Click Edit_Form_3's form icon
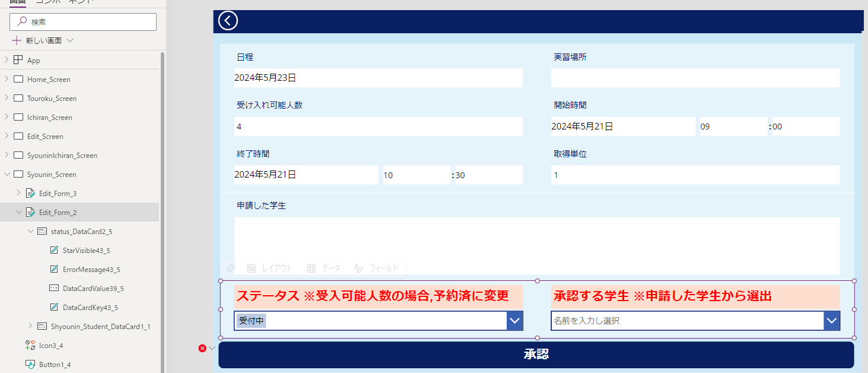Viewport: 868px width, 373px height. [30, 193]
